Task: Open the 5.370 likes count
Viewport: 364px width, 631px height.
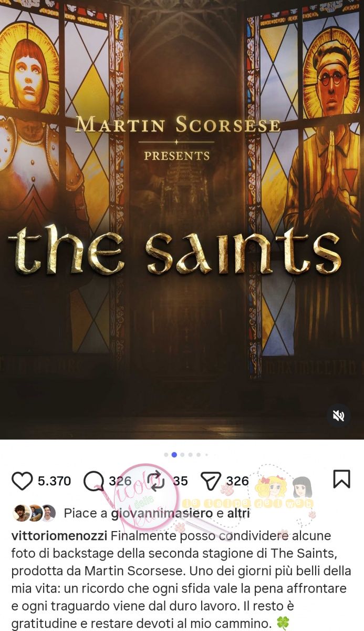Action: 54,481
